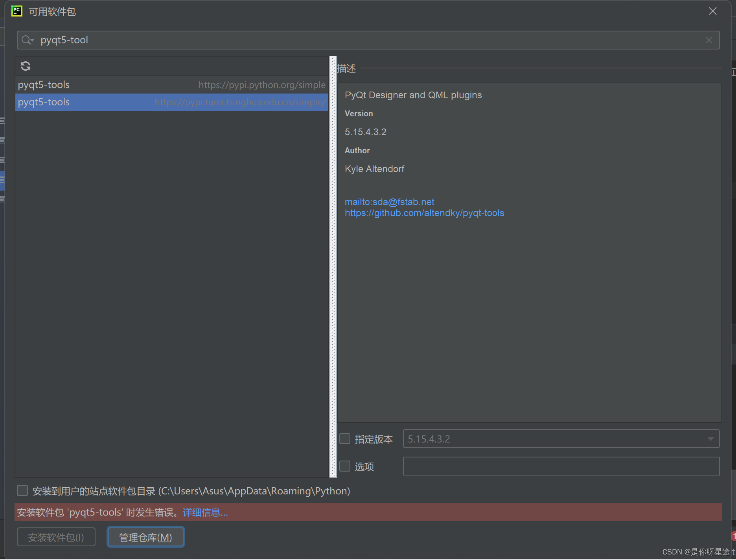Focus the package search input field

[368, 40]
